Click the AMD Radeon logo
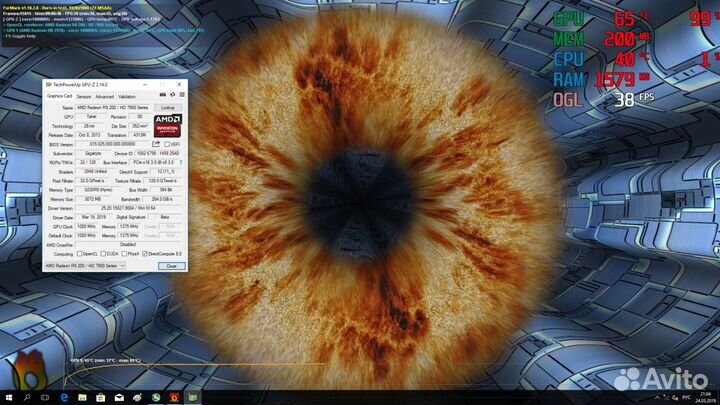This screenshot has width=720, height=405. (167, 123)
